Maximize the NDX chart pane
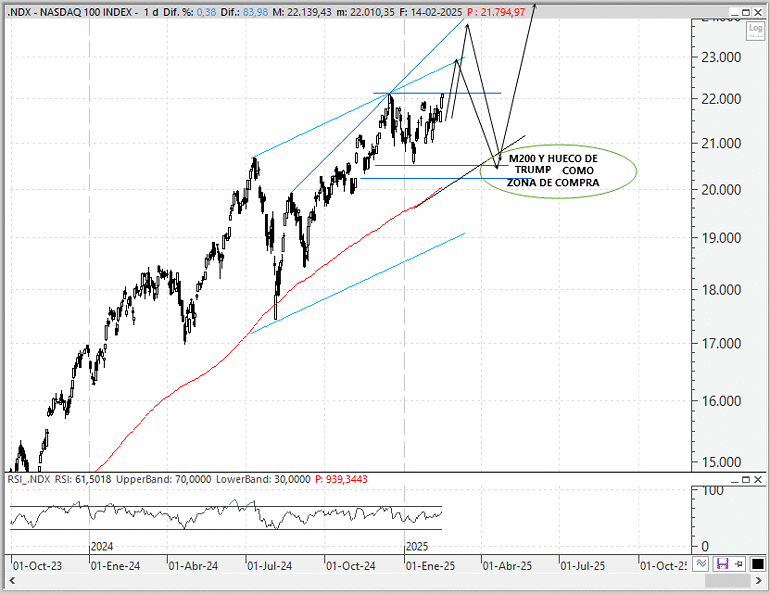 746,12
